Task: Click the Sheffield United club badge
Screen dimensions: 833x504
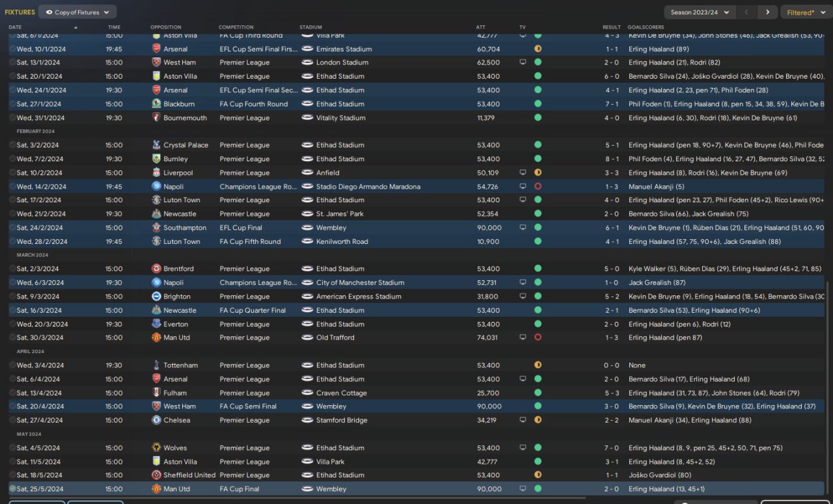Action: coord(156,475)
